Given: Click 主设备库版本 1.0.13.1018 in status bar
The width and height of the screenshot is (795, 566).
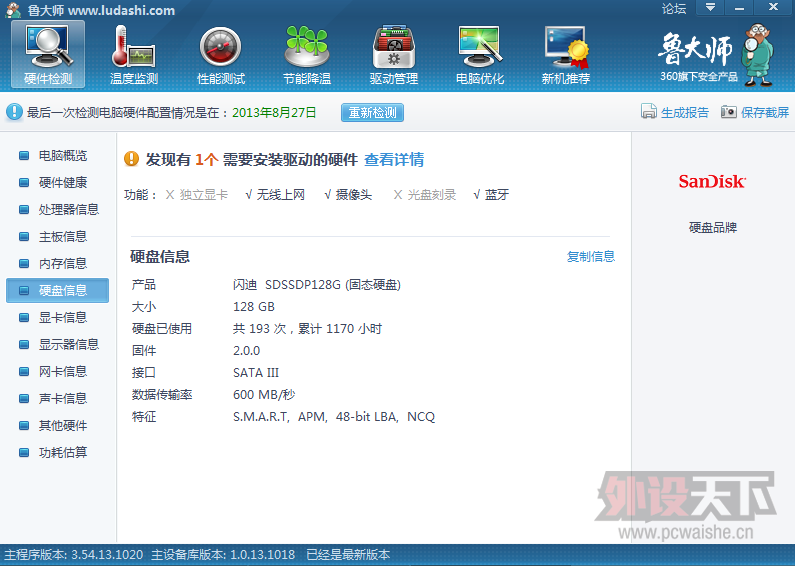Looking at the screenshot, I should (x=223, y=555).
